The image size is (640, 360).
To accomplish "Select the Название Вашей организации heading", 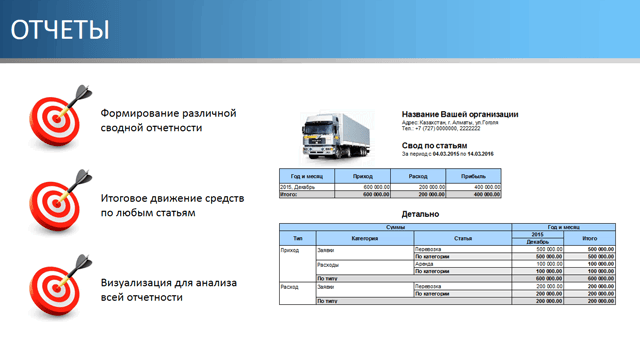I will (460, 114).
